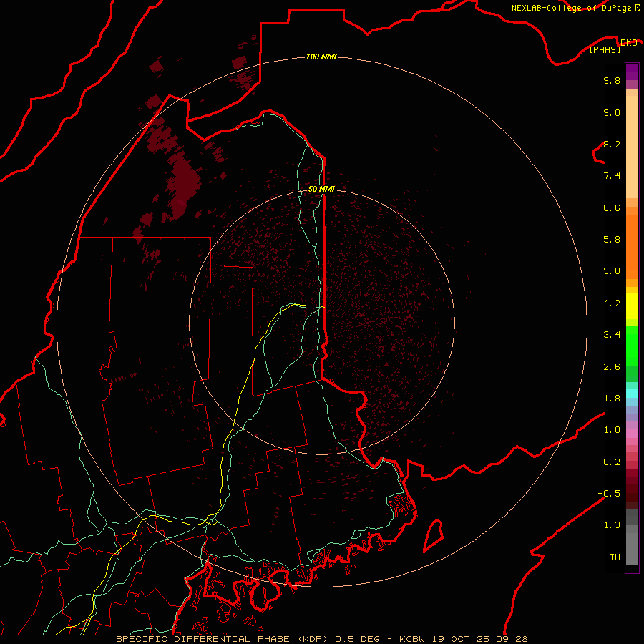Screen dimensions: 644x644
Task: Pick the bright green color bar segment
Action: click(x=632, y=346)
